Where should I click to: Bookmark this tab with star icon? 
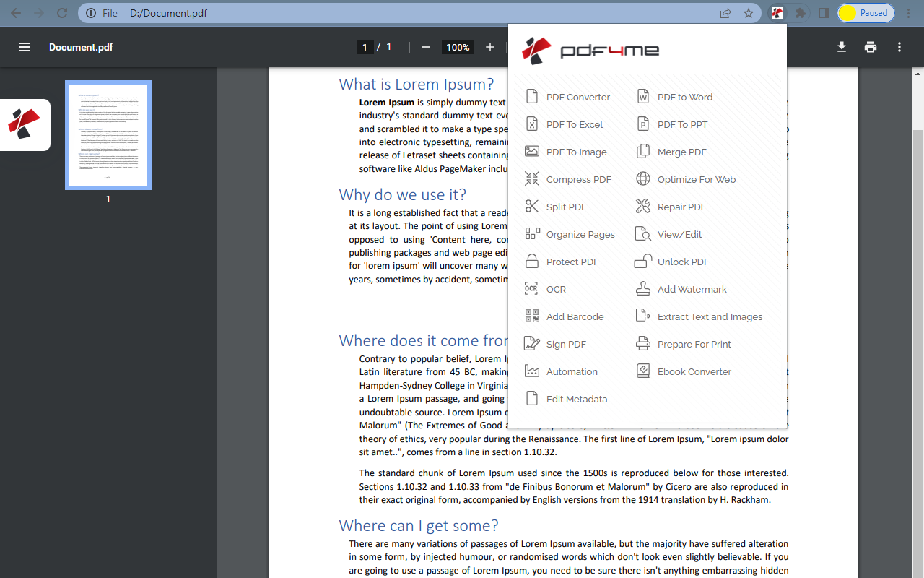(749, 13)
